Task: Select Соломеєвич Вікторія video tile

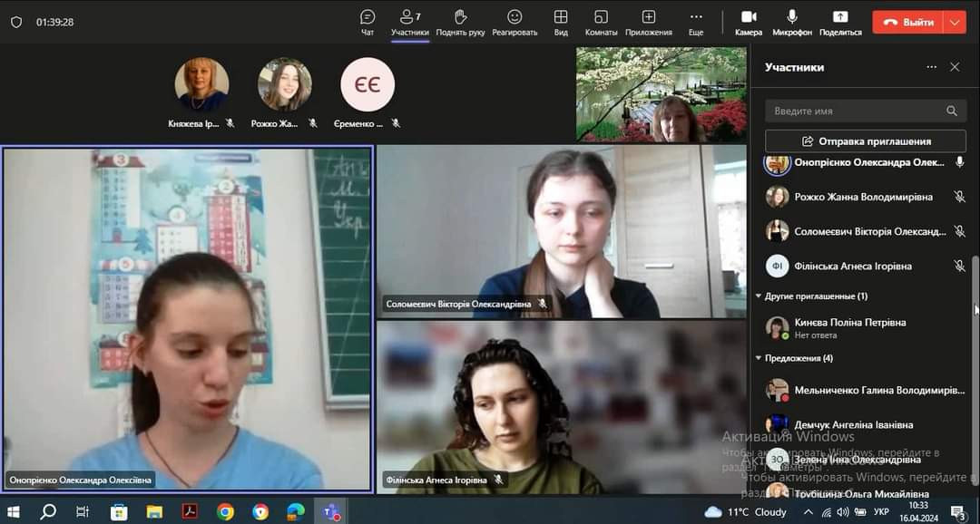Action: click(x=562, y=232)
